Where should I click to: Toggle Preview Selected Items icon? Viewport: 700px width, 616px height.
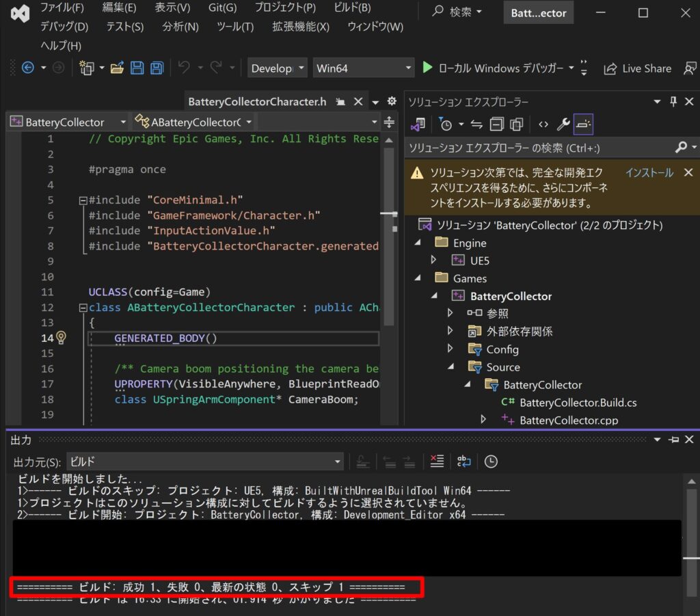583,124
